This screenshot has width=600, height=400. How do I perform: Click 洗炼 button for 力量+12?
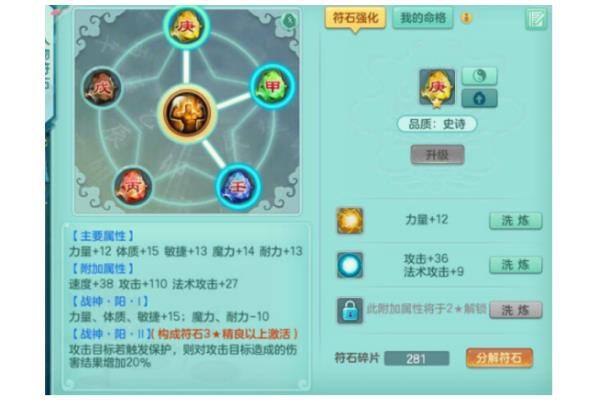(515, 220)
